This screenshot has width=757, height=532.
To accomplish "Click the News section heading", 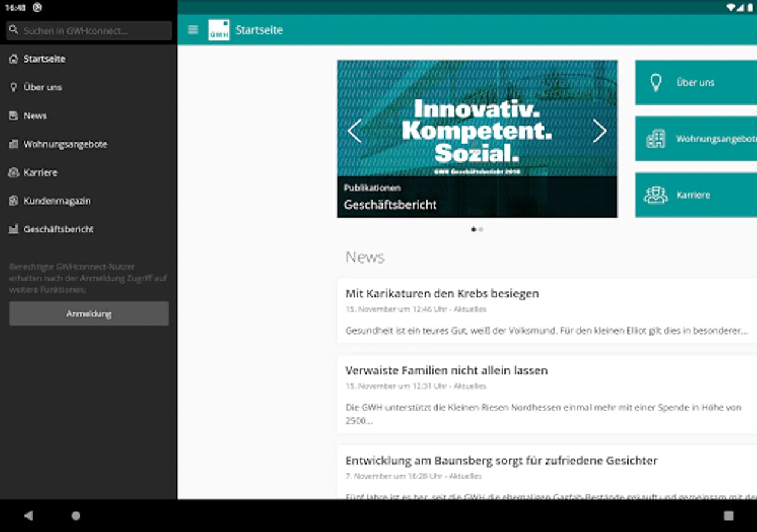I will (x=365, y=257).
